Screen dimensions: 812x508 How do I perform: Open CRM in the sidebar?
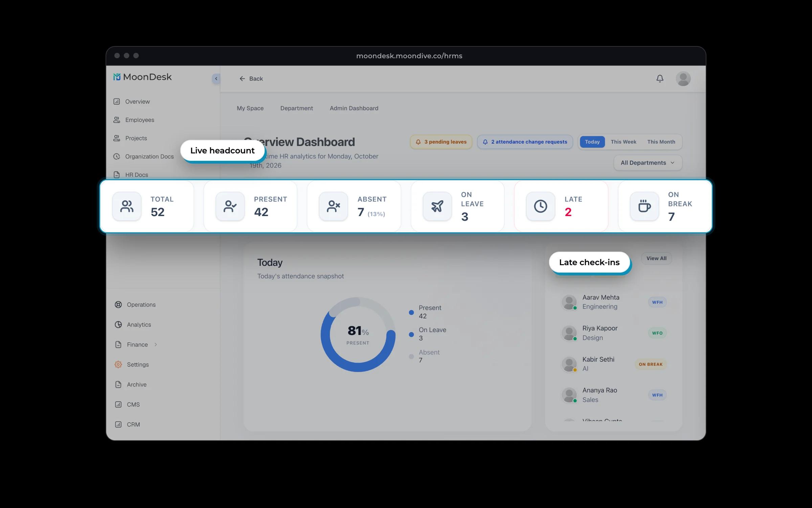pyautogui.click(x=127, y=424)
